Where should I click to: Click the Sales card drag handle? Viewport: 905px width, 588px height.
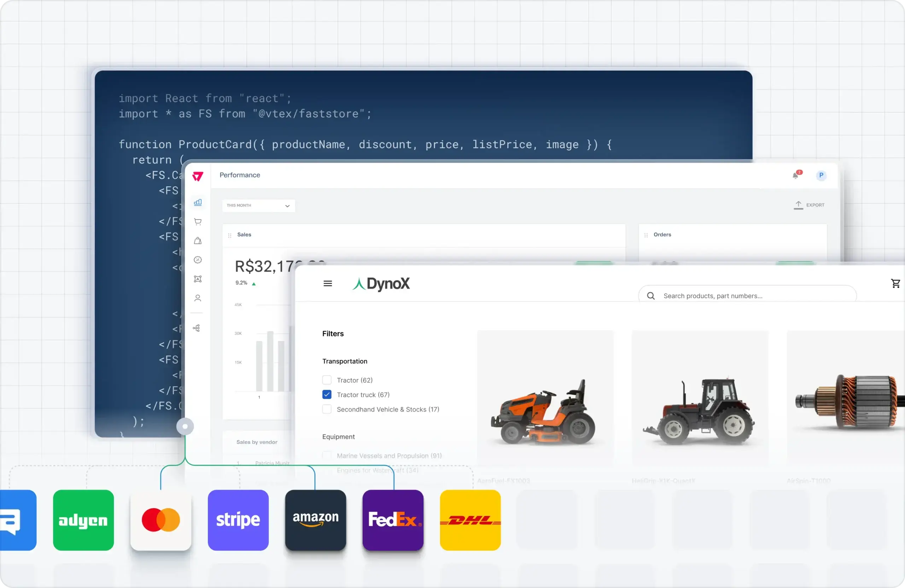230,235
